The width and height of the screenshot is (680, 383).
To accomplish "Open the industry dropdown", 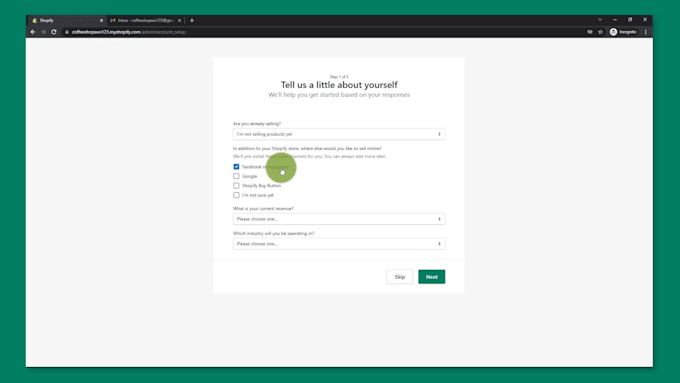I will (339, 244).
